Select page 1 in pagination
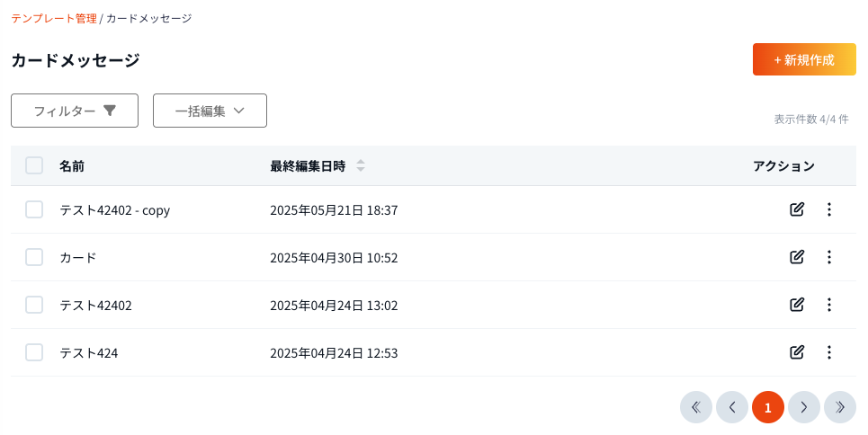This screenshot has height=435, width=868. tap(767, 407)
